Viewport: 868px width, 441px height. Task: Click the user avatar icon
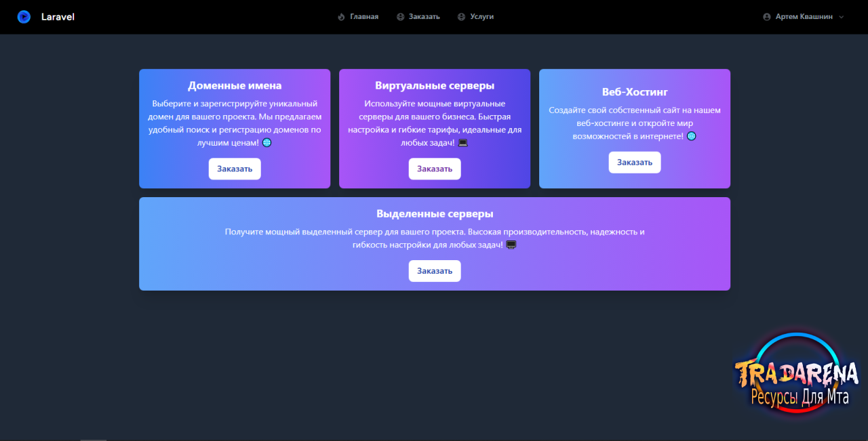pyautogui.click(x=767, y=17)
